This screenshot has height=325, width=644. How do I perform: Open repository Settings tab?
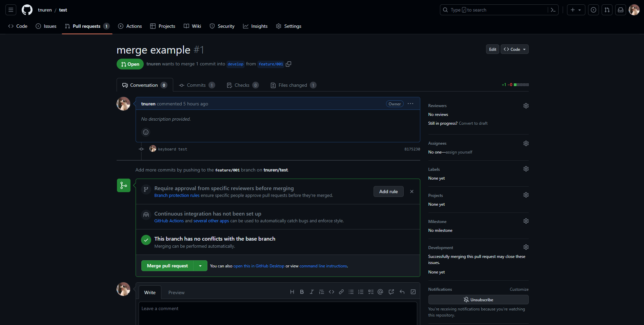point(288,26)
